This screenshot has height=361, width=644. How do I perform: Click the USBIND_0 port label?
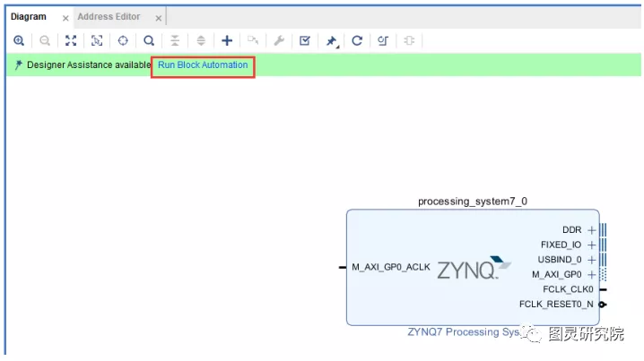tap(560, 260)
